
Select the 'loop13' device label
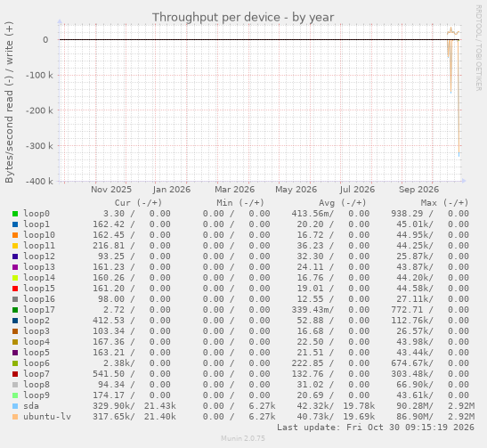click(39, 267)
